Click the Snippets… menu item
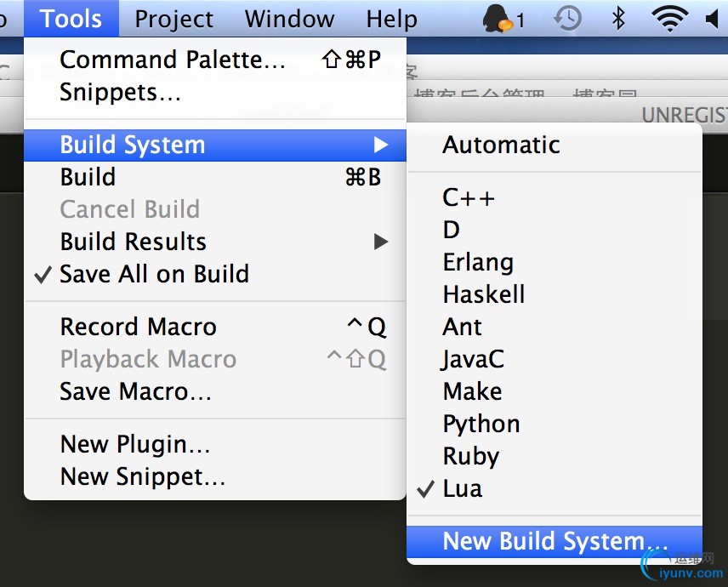Viewport: 728px width, 587px height. (120, 92)
